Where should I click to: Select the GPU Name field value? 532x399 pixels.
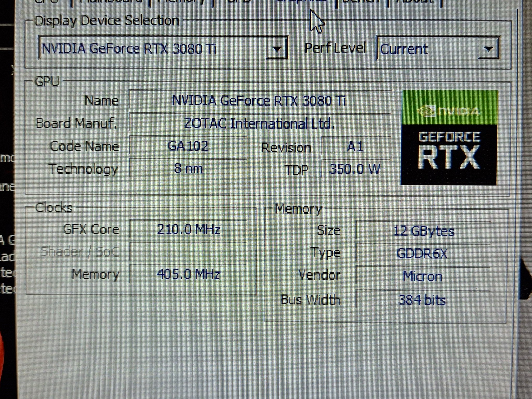[260, 100]
